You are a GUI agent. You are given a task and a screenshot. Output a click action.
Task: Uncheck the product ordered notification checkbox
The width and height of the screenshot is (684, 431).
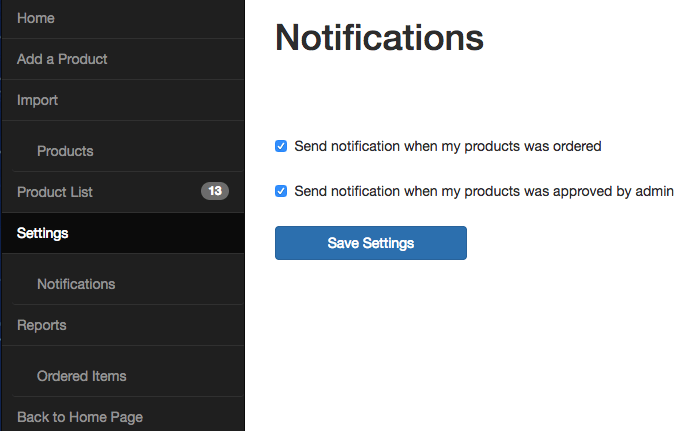tap(281, 146)
